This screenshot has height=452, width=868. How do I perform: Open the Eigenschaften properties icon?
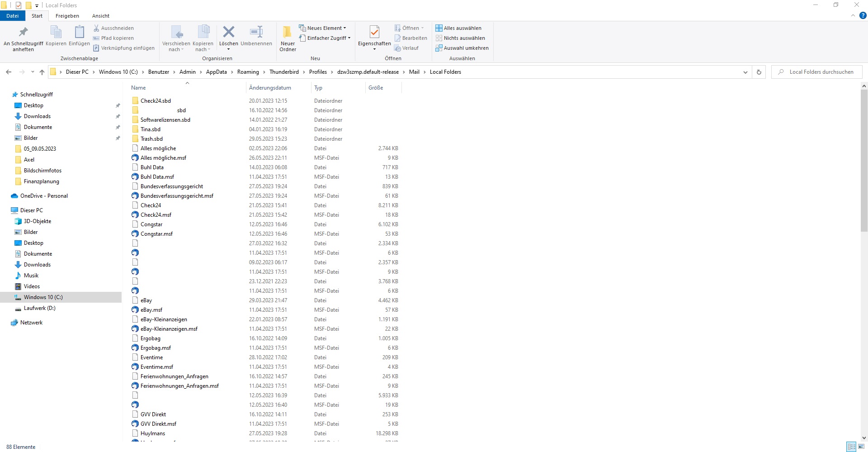click(x=374, y=33)
